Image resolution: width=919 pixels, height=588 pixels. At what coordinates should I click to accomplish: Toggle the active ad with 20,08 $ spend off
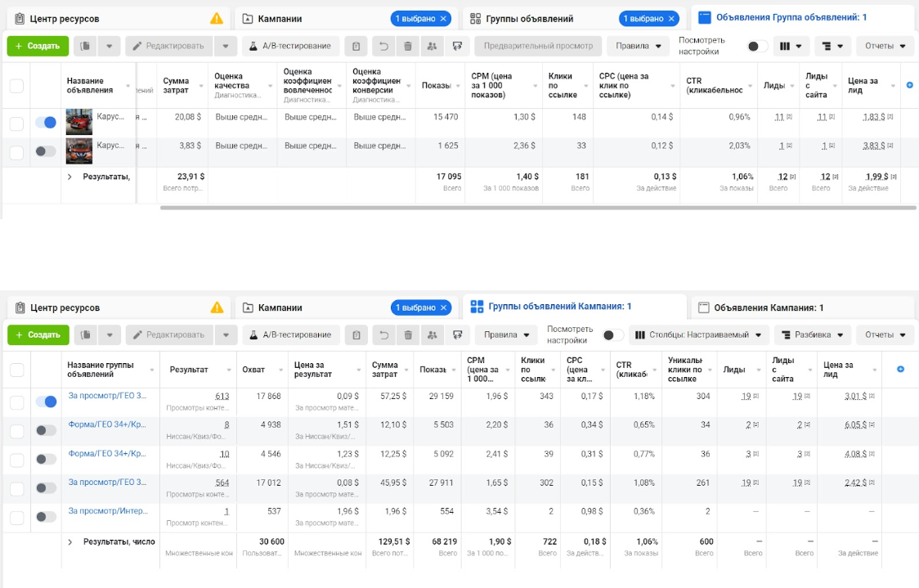(x=46, y=122)
